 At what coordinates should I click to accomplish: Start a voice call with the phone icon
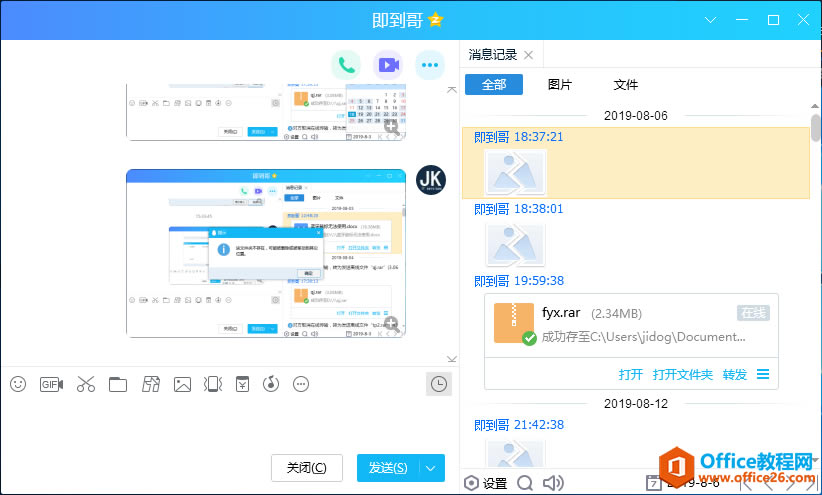click(347, 65)
